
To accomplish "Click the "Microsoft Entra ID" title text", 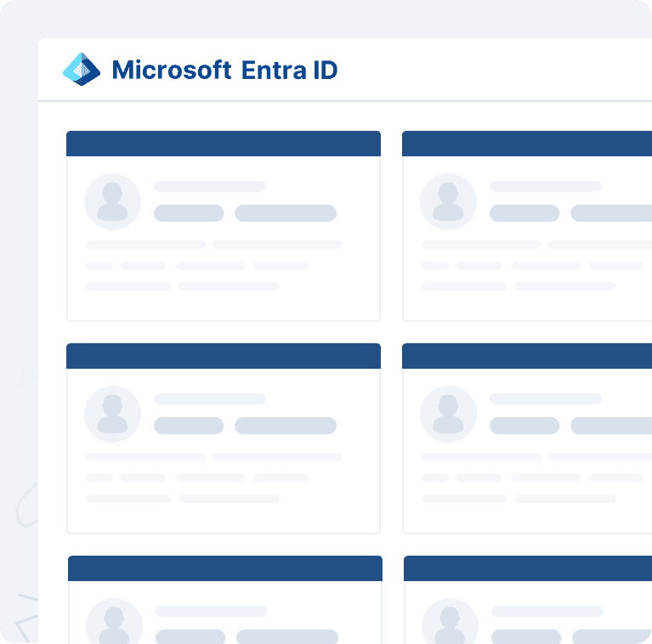I will click(x=224, y=70).
